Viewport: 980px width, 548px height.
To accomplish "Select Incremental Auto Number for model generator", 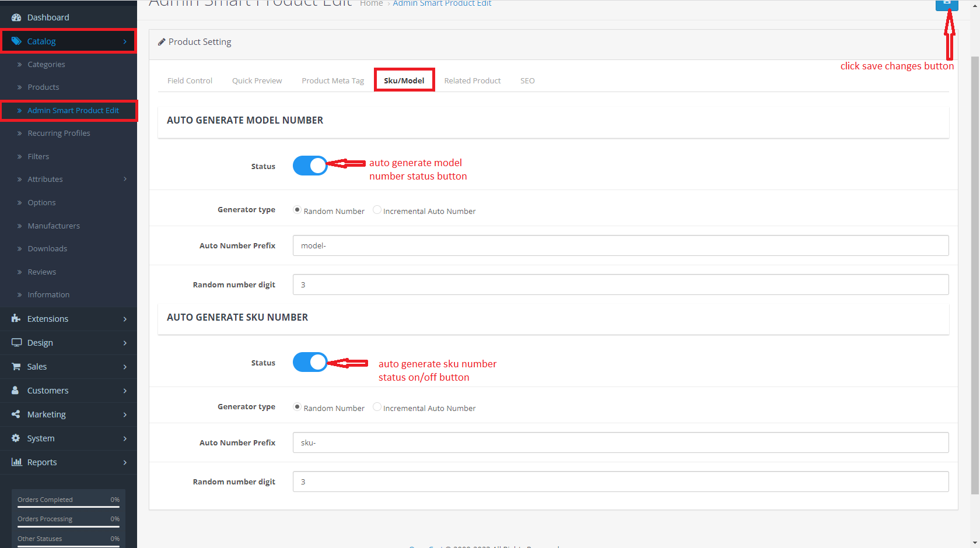I will pyautogui.click(x=377, y=210).
